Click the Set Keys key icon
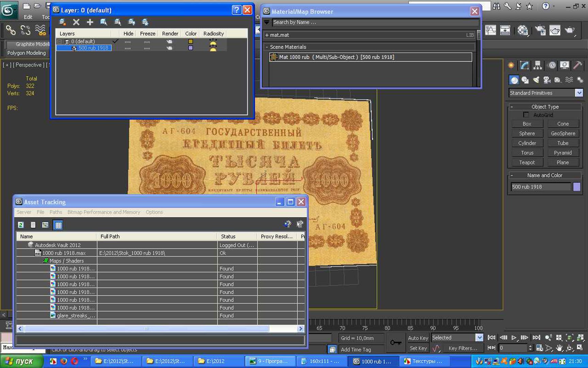This screenshot has width=588, height=368. pyautogui.click(x=396, y=342)
